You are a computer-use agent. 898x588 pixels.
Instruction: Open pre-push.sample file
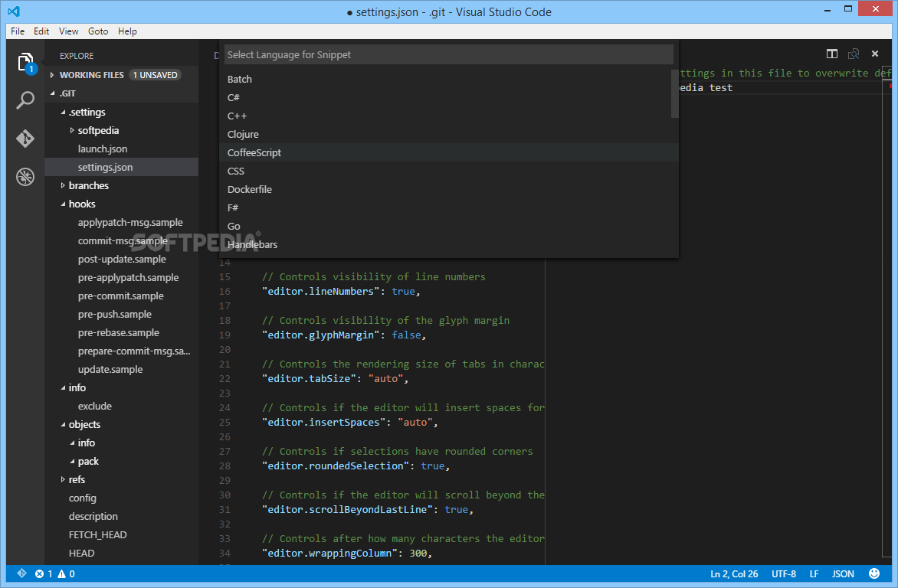[121, 314]
